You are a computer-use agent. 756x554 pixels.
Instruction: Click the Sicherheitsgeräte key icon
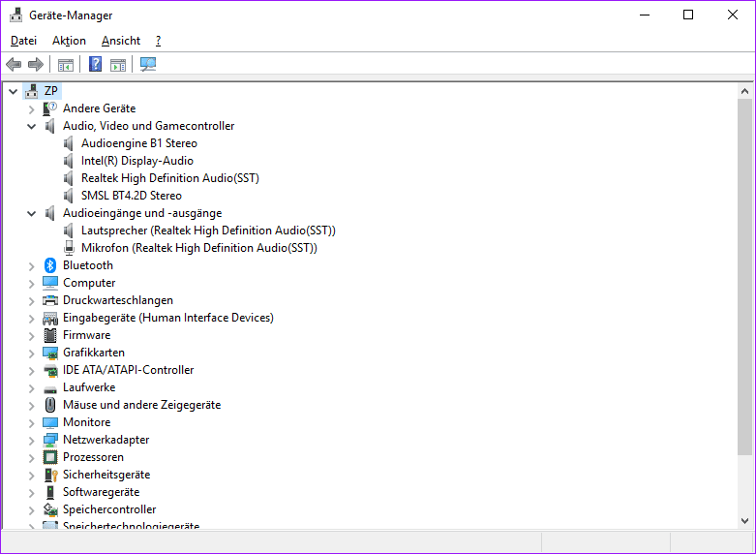[x=50, y=475]
